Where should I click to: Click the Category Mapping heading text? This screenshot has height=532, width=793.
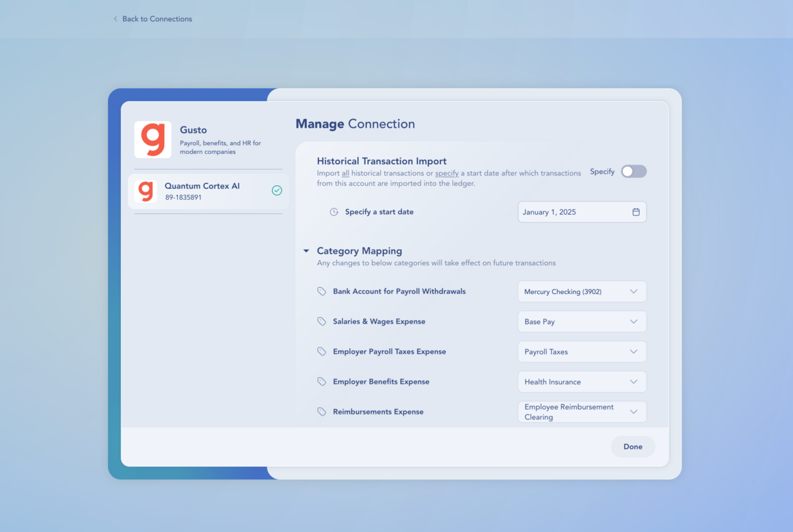(359, 251)
